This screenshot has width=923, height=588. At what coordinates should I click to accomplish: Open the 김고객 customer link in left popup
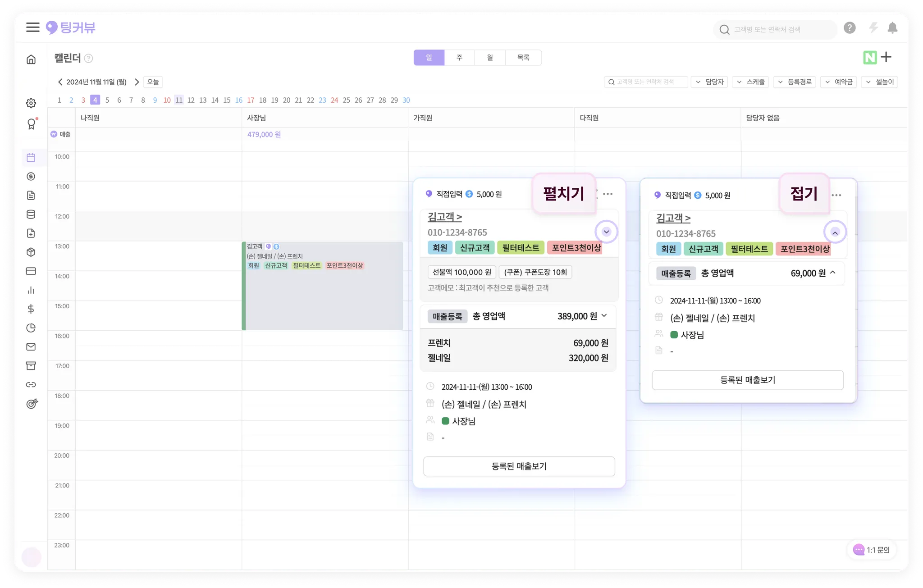click(x=444, y=217)
